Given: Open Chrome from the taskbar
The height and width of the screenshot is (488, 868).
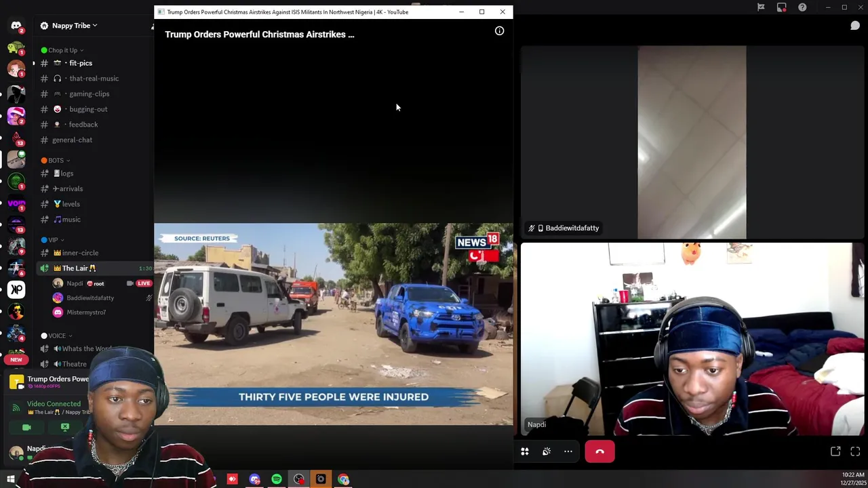Looking at the screenshot, I should pyautogui.click(x=343, y=480).
